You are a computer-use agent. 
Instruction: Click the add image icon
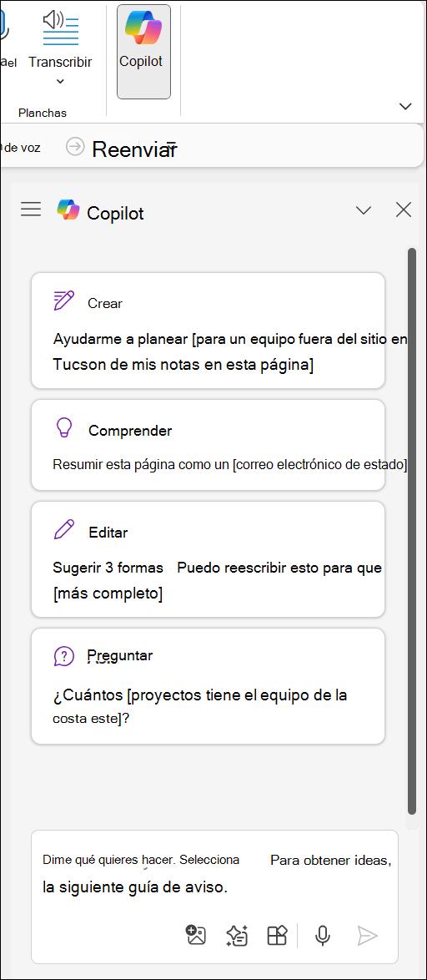click(x=196, y=935)
